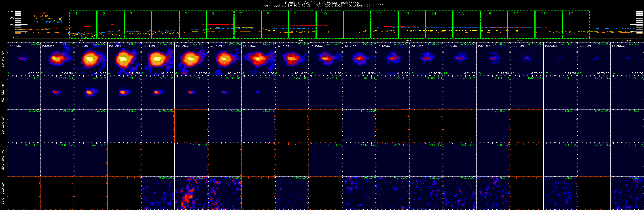Select the 3.0-6.0 keV image starting 16:25:36
644x210 pixels.
tap(627, 59)
